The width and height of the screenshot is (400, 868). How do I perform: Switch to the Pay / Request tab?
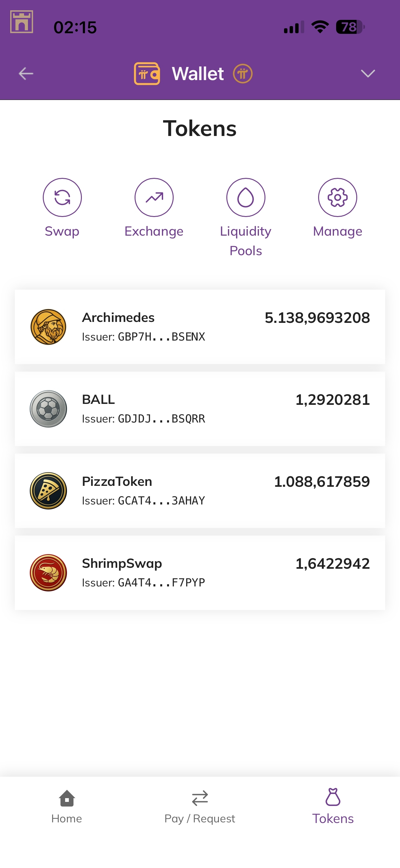(200, 807)
